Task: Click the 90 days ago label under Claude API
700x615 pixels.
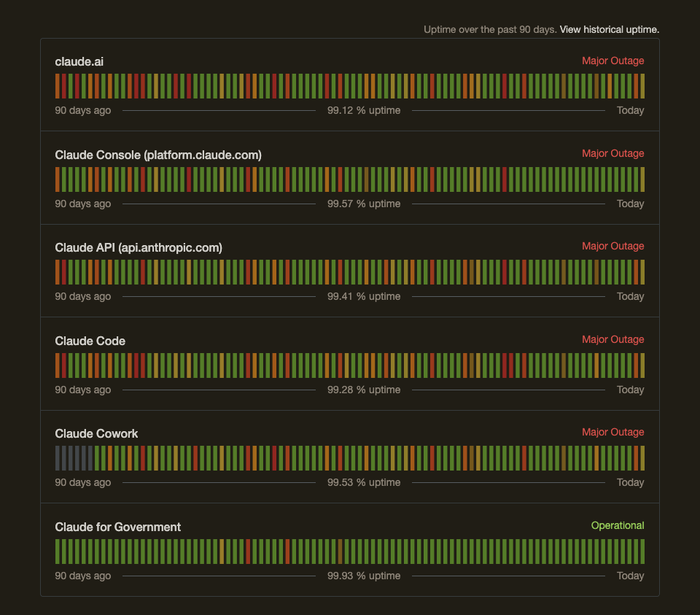Action: [83, 296]
